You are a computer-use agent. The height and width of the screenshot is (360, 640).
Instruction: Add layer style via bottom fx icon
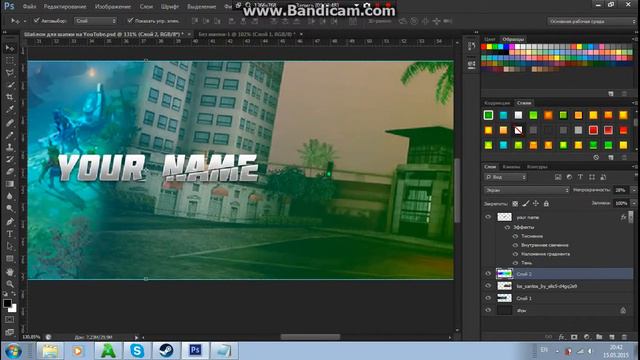pos(562,337)
